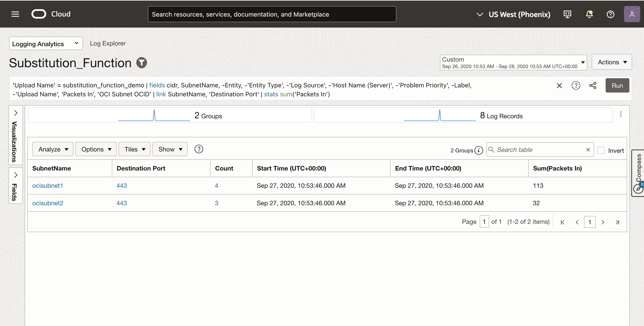Open the Analyze menu
The image size is (644, 326).
tap(53, 149)
